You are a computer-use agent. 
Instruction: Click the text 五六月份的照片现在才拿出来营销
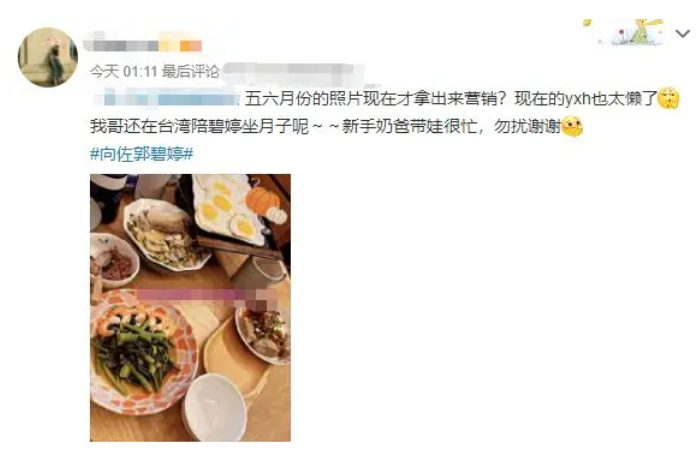[x=371, y=99]
